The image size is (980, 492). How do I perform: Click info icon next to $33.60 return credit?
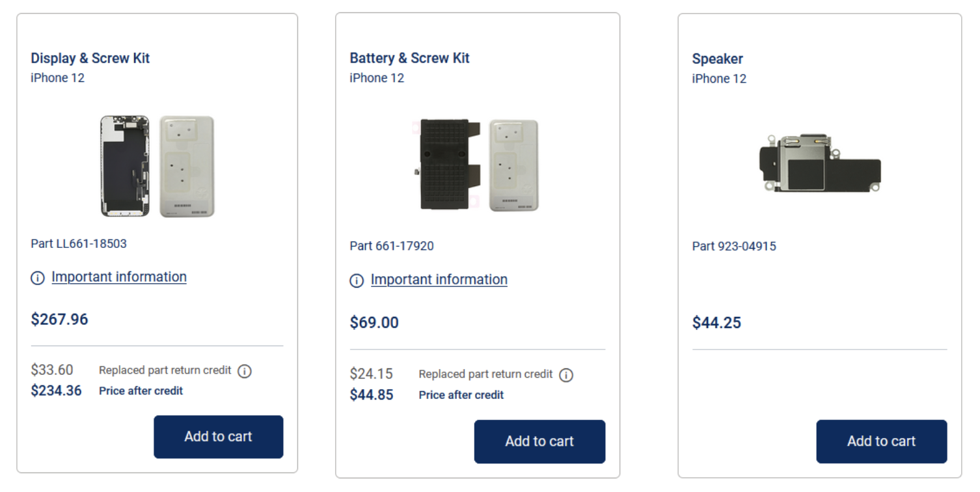coord(245,371)
